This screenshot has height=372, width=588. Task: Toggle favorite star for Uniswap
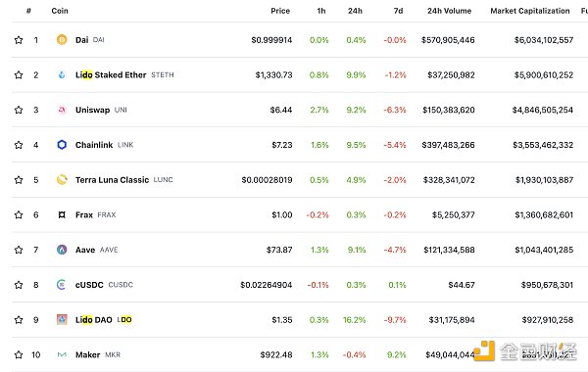[x=19, y=110]
